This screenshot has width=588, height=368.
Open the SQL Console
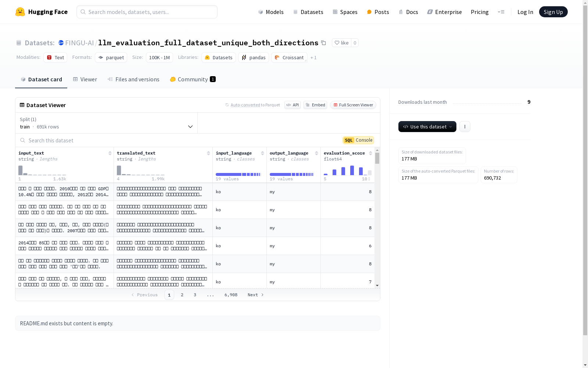pos(358,140)
